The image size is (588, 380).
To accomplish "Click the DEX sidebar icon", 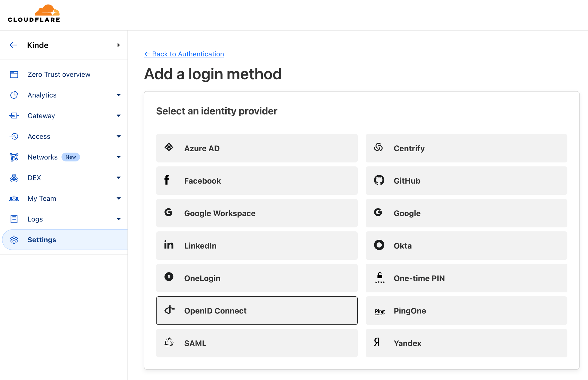I will 14,178.
